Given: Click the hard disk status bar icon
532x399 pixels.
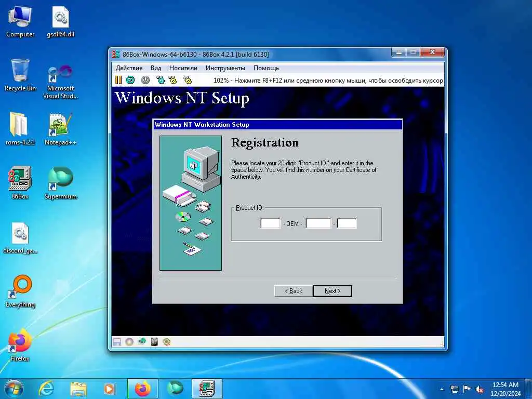Looking at the screenshot, I should (154, 342).
